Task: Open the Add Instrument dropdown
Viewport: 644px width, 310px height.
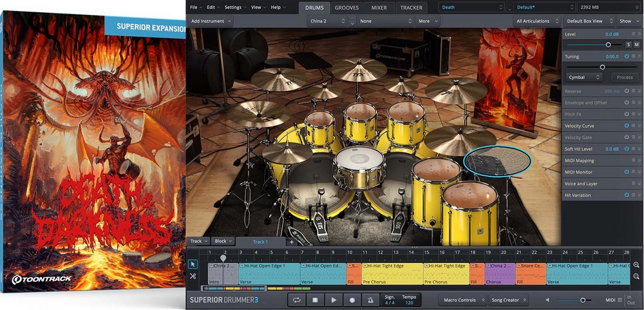Action: 211,21
